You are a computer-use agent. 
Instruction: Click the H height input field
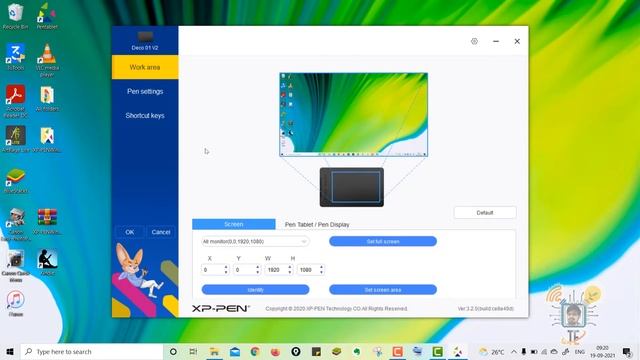tap(308, 270)
